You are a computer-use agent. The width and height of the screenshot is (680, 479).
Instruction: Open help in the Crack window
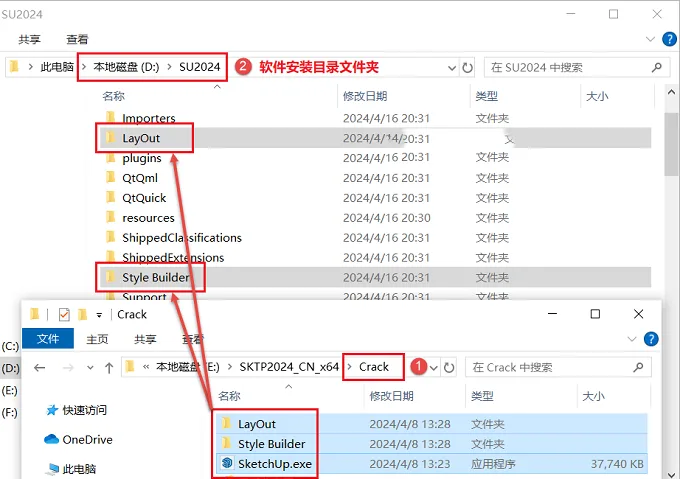(x=651, y=339)
